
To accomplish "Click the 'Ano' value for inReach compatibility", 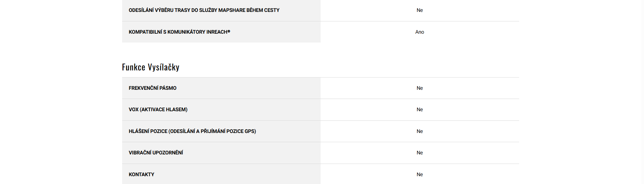I will pyautogui.click(x=419, y=32).
